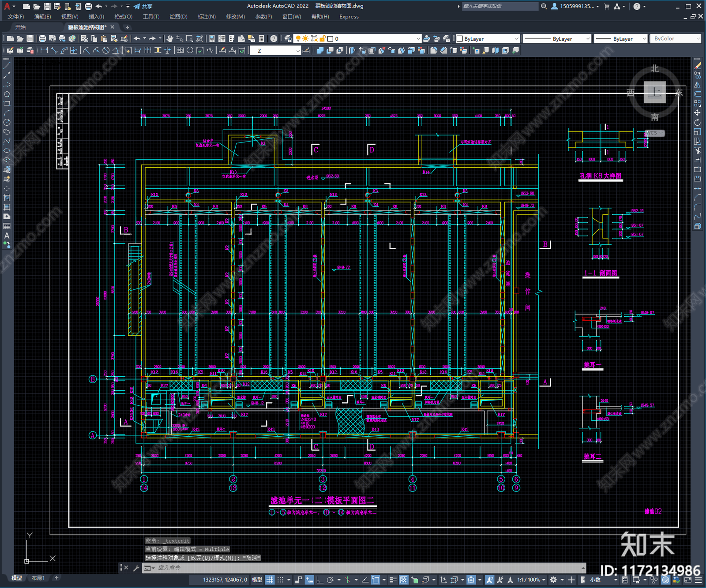The height and width of the screenshot is (588, 706).
Task: Toggle ortho mode in status bar
Action: (x=319, y=580)
